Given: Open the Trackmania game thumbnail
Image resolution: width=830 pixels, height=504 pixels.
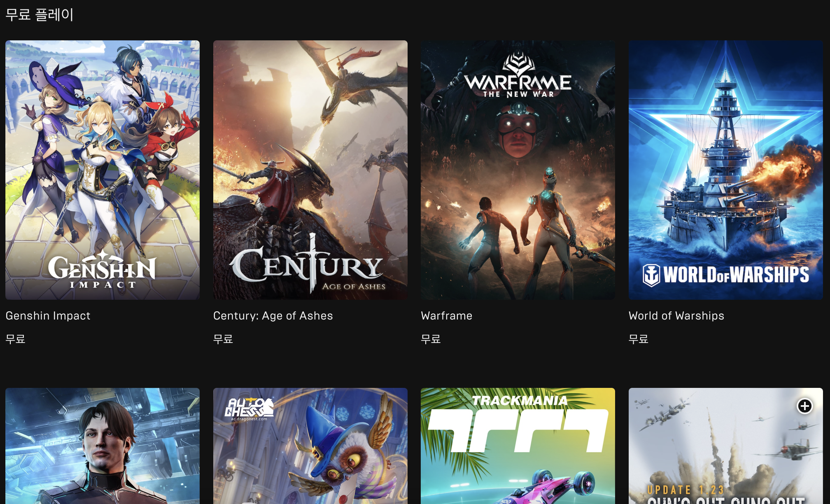Looking at the screenshot, I should (518, 446).
